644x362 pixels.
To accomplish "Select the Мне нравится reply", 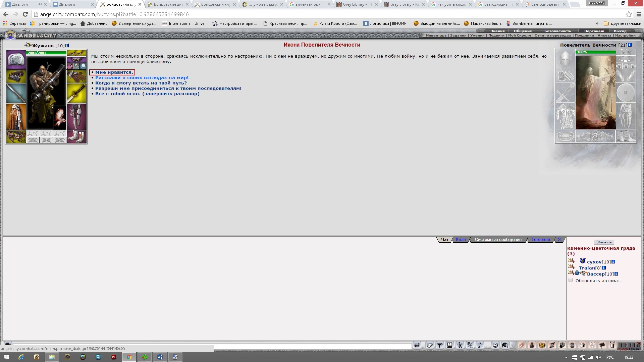I will [x=114, y=72].
